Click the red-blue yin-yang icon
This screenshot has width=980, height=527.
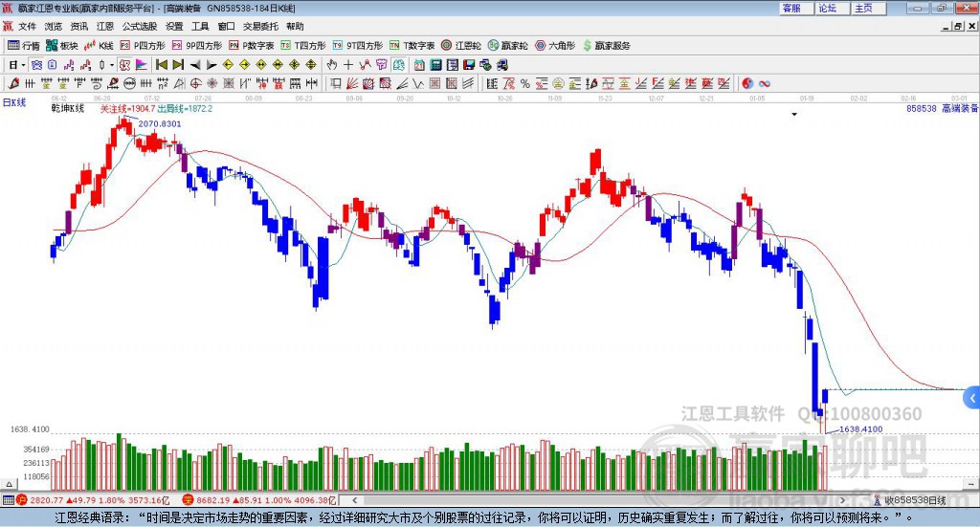pyautogui.click(x=747, y=83)
